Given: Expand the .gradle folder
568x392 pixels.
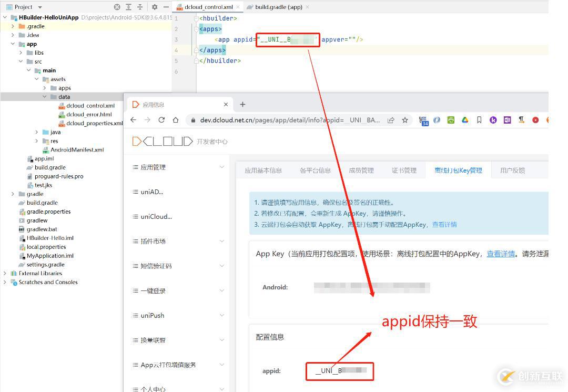Looking at the screenshot, I should 13,26.
